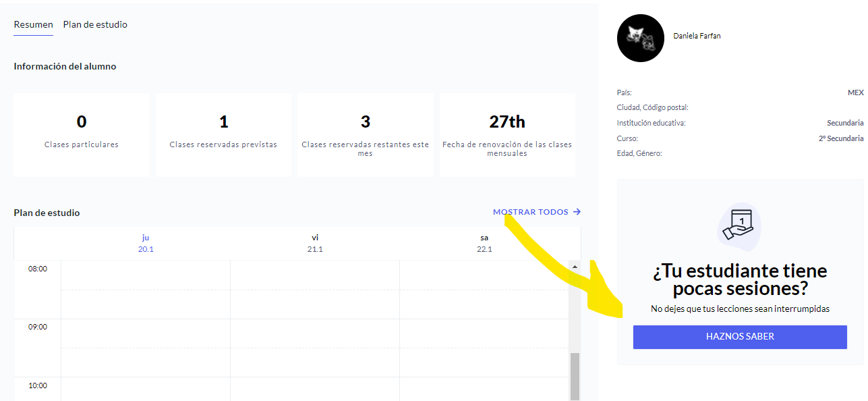This screenshot has width=868, height=401.
Task: Select the Saturday sa 22.1 column header
Action: 484,243
